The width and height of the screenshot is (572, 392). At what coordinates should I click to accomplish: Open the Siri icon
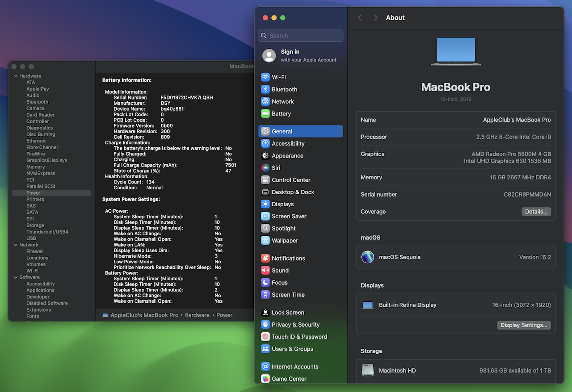(265, 167)
